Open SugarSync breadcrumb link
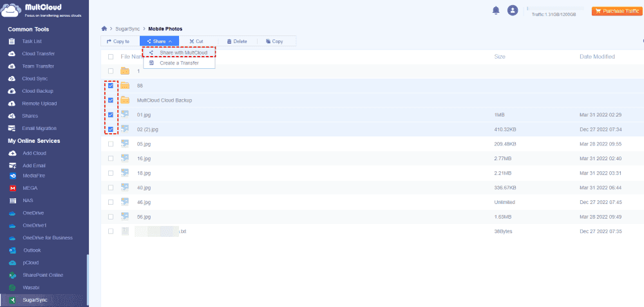 click(x=128, y=29)
